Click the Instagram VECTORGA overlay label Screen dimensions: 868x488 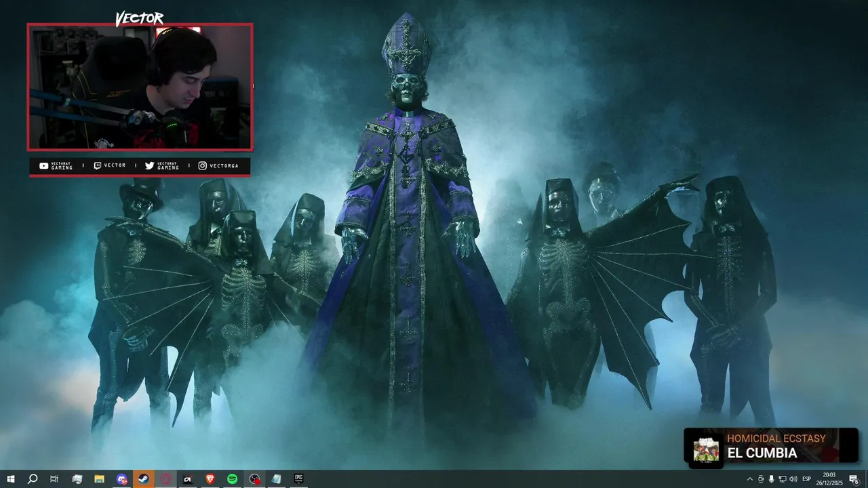(x=218, y=165)
